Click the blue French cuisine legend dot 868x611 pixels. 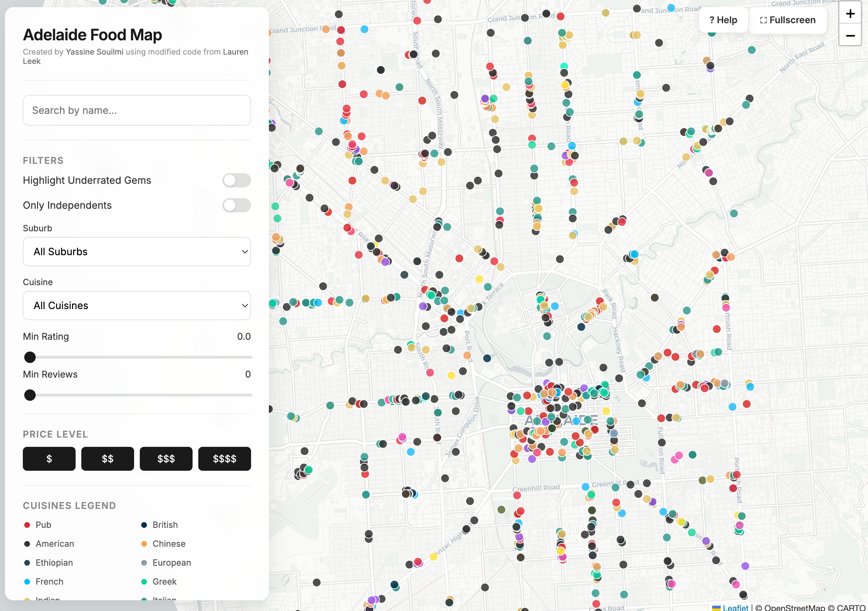(27, 581)
